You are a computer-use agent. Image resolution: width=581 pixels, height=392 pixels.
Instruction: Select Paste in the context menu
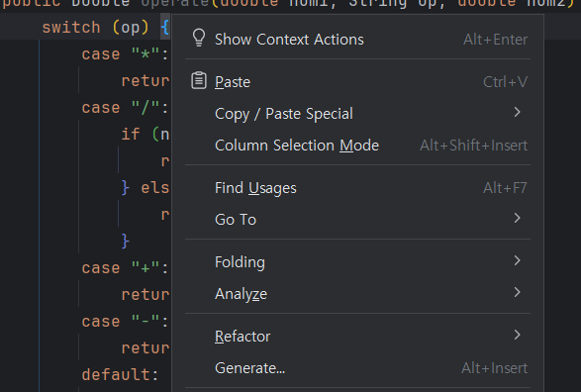pyautogui.click(x=358, y=81)
